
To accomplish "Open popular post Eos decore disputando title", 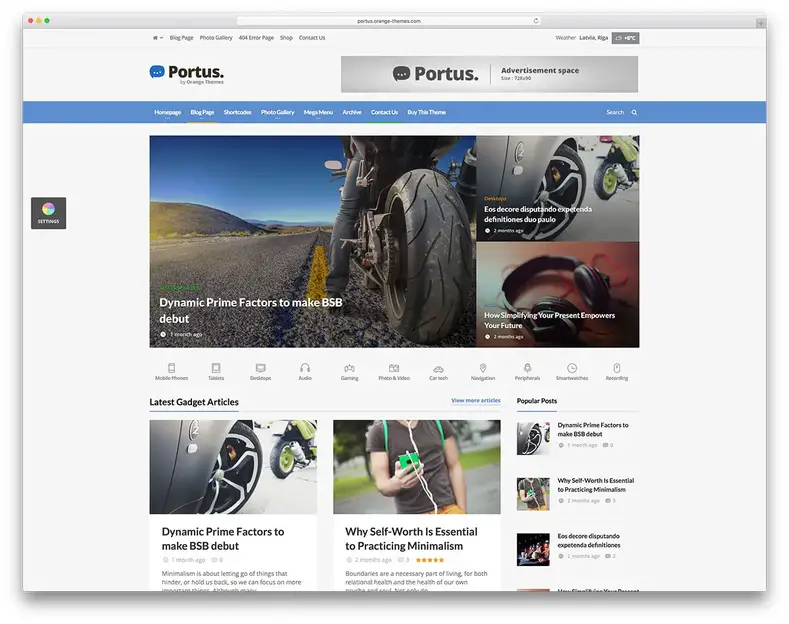I will coord(589,540).
